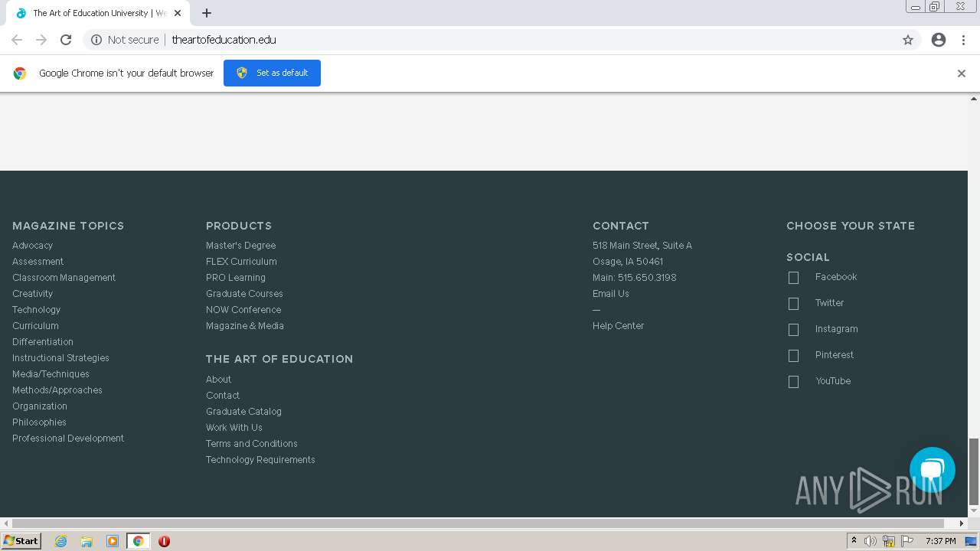
Task: Open Internet Explorer from taskbar
Action: 60,541
